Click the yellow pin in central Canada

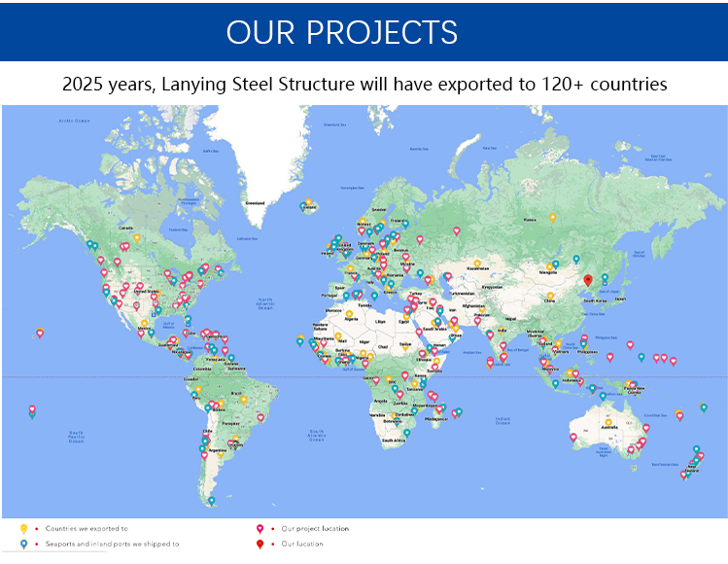[x=137, y=238]
